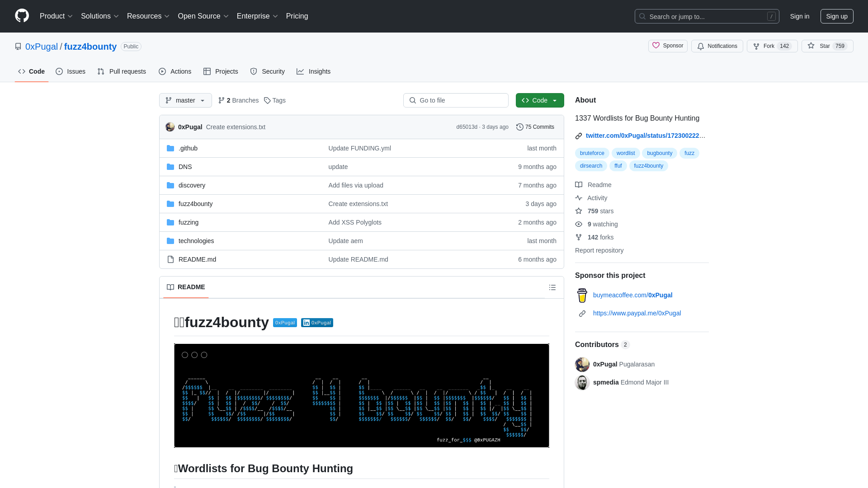Click the Go to file search input
This screenshot has height=488, width=868.
(x=455, y=100)
